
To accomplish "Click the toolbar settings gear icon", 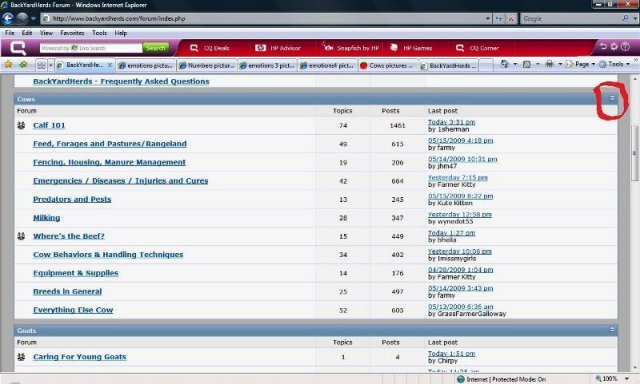I will pos(614,47).
